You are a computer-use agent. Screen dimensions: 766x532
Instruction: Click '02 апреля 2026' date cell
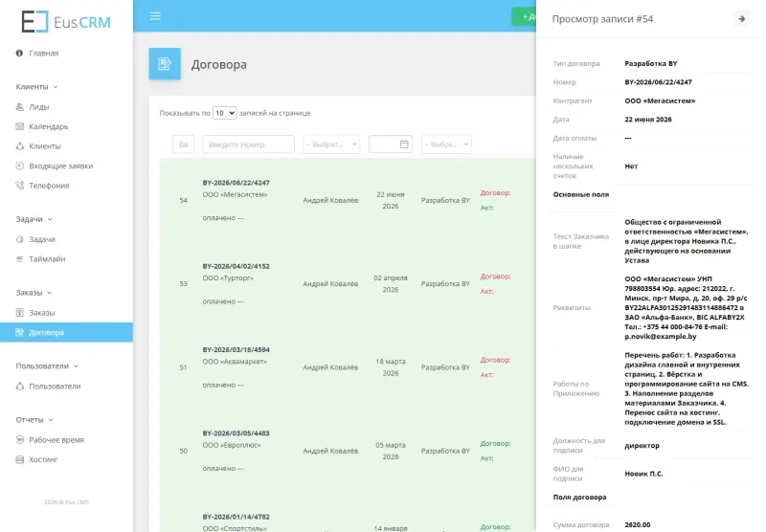pyautogui.click(x=391, y=283)
